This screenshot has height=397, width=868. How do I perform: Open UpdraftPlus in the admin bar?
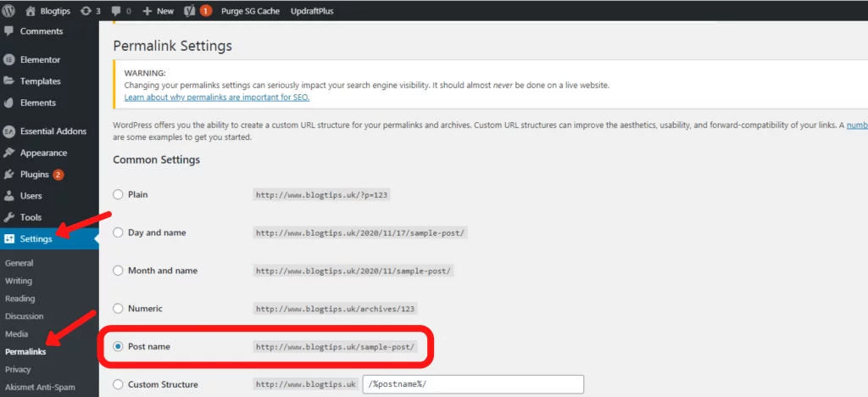tap(312, 11)
